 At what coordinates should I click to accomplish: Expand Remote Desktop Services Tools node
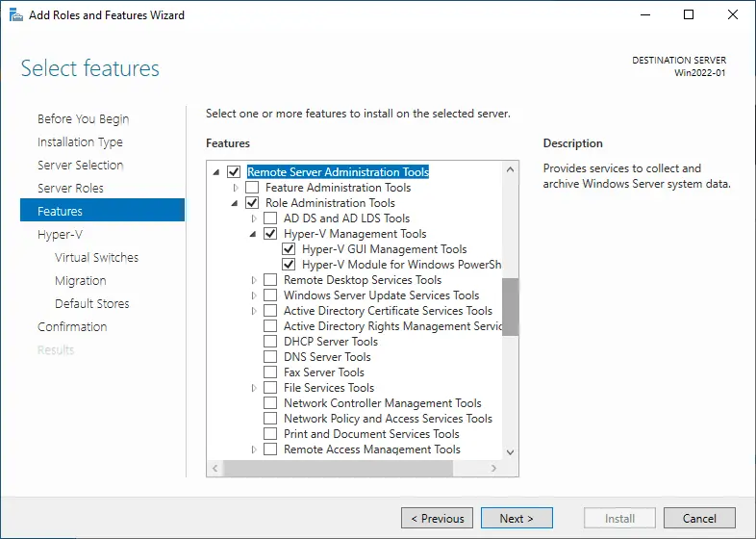coord(254,280)
